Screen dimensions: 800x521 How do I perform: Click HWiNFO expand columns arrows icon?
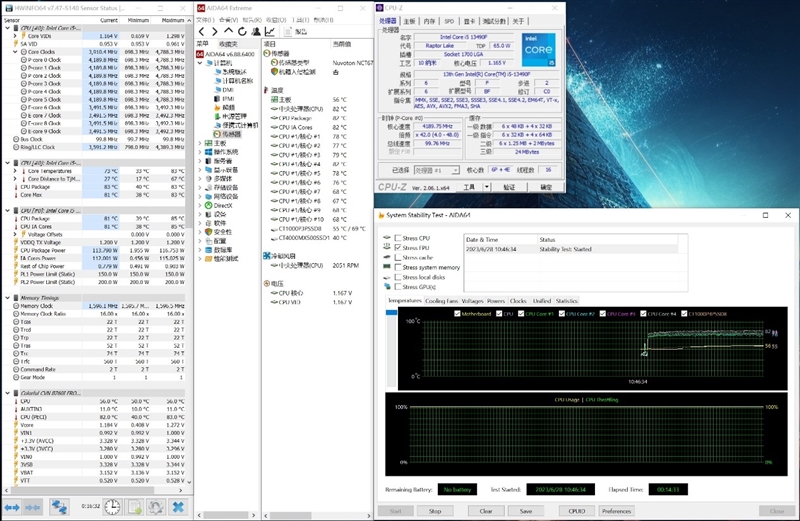10,507
